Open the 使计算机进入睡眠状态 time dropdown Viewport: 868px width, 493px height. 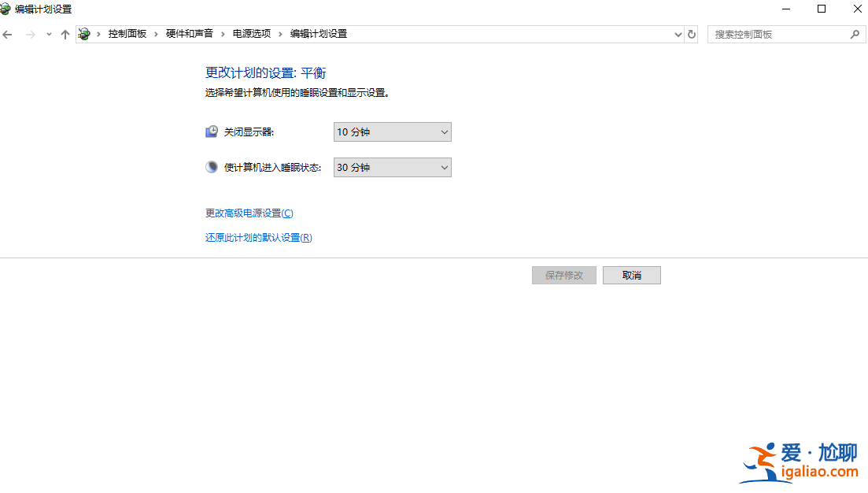392,167
